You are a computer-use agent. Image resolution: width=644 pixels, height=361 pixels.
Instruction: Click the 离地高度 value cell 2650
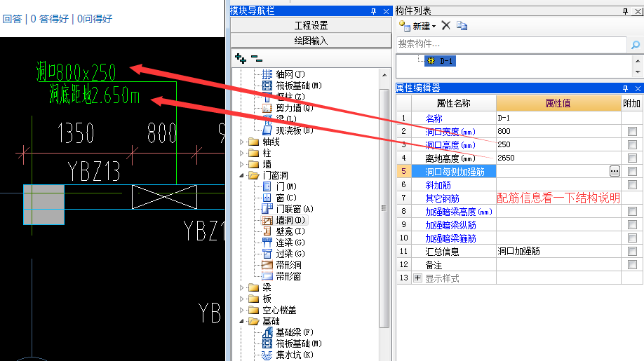tap(558, 158)
